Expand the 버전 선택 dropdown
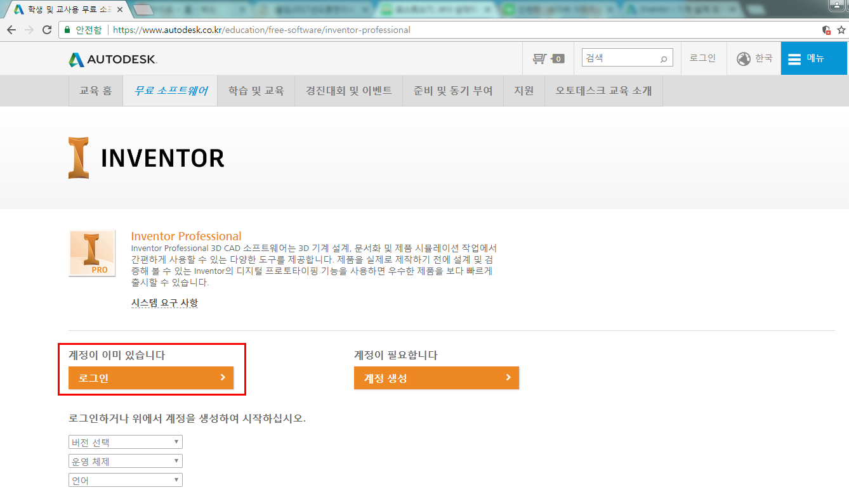 coord(126,442)
